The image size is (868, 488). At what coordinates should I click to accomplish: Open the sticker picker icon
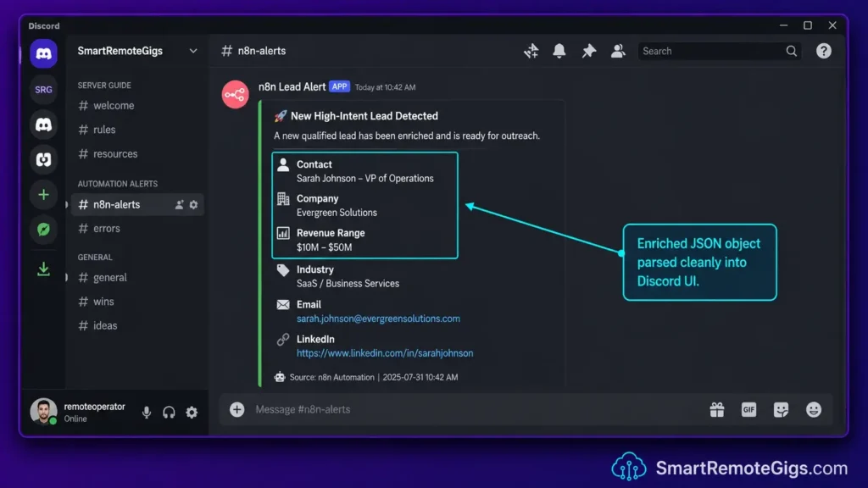coord(781,409)
